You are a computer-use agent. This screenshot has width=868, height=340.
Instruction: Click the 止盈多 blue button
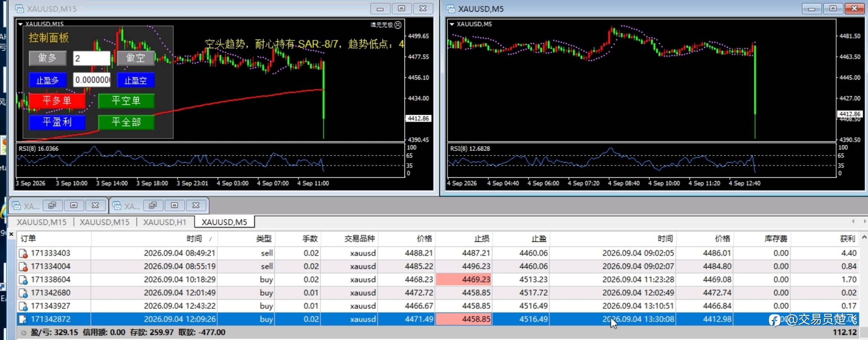48,80
